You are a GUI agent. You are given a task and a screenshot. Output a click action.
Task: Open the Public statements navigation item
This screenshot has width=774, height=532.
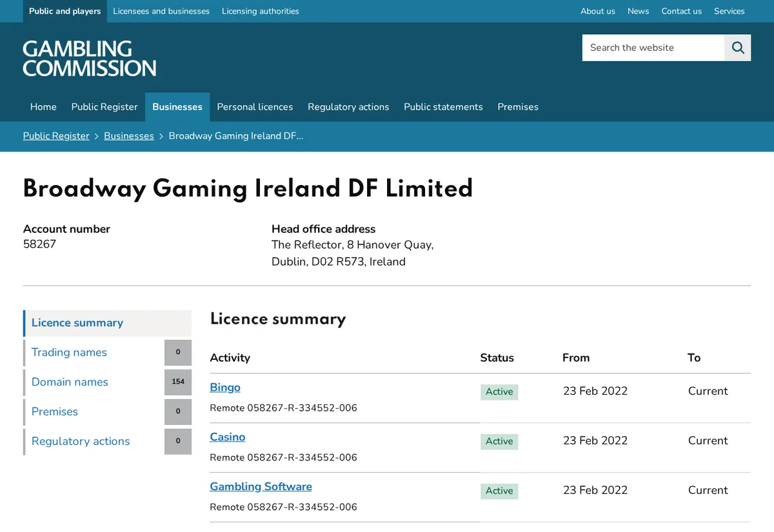coord(443,107)
